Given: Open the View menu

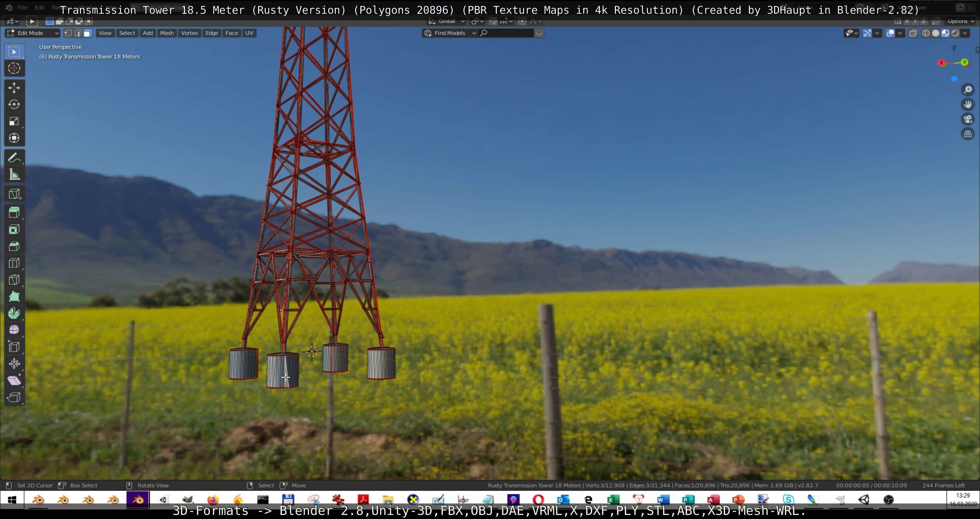Looking at the screenshot, I should click(105, 33).
